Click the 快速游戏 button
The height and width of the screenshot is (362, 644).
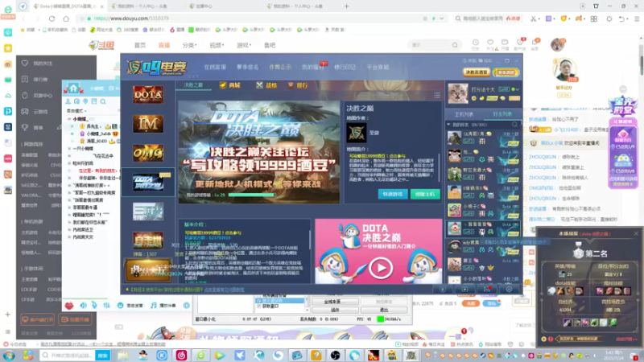393,194
